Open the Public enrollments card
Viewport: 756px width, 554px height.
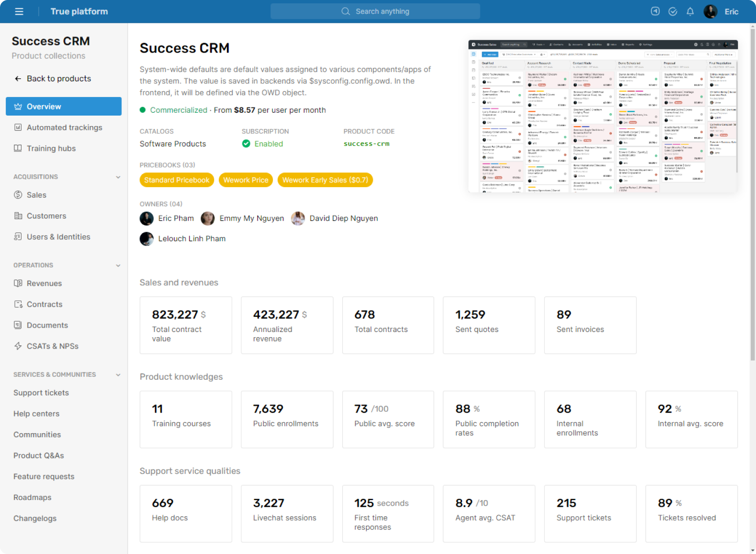(287, 419)
